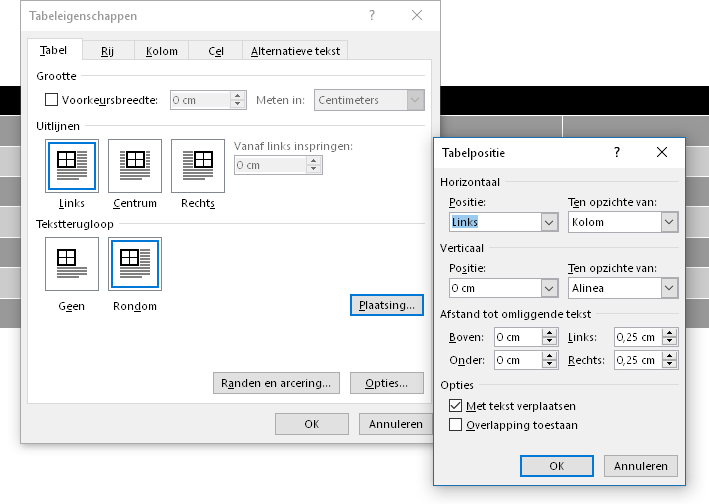709x504 pixels.
Task: Click the Vanaf links inspringen spinner
Action: 313,165
